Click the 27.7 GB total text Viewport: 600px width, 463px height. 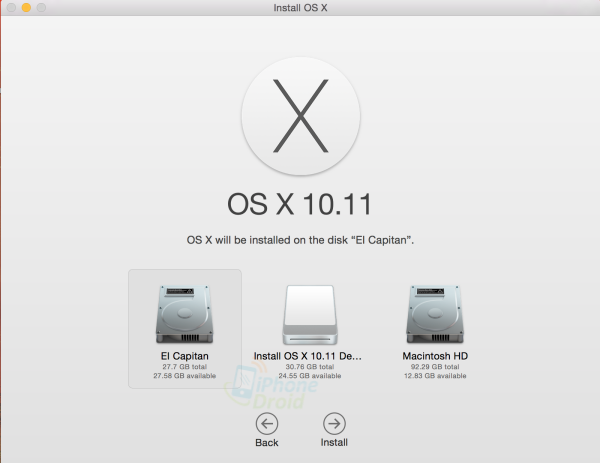(x=184, y=367)
